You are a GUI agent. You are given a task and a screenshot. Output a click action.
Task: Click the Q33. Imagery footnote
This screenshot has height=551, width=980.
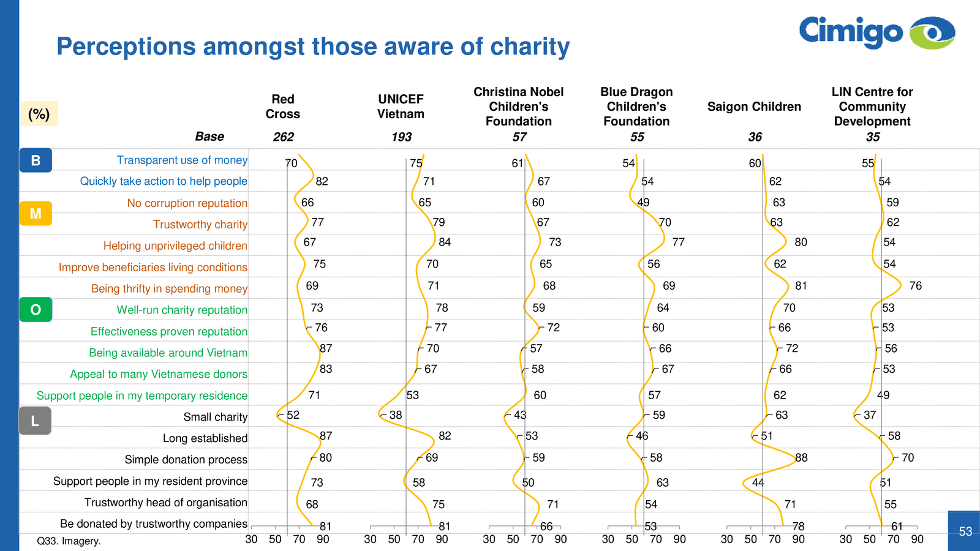pyautogui.click(x=69, y=541)
